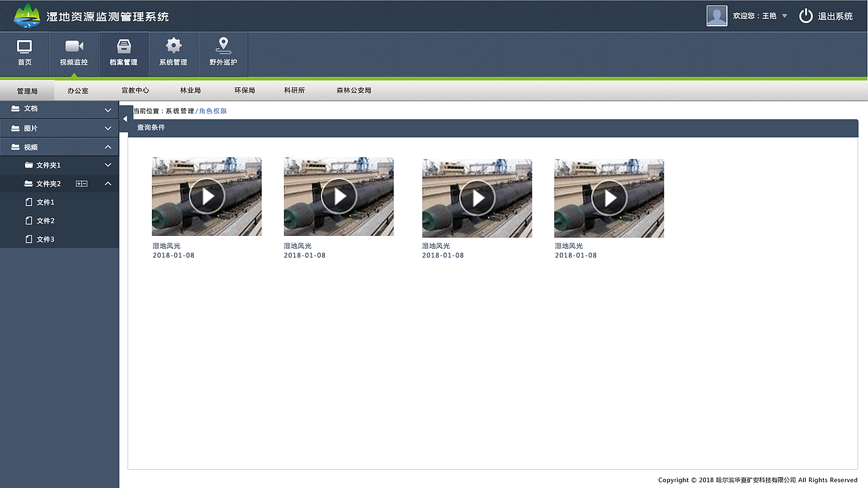Screen dimensions: 868x488
Task: Switch to the 林业局 tab
Action: [191, 90]
